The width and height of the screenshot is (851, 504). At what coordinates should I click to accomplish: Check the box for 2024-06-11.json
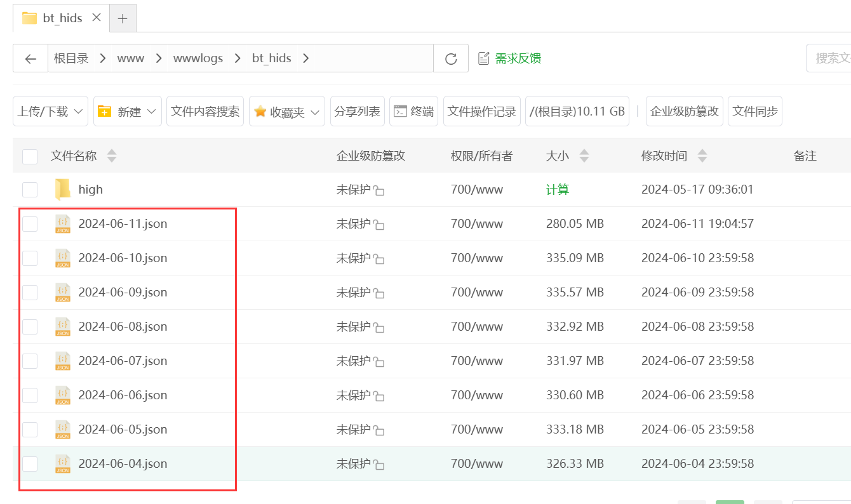click(30, 223)
